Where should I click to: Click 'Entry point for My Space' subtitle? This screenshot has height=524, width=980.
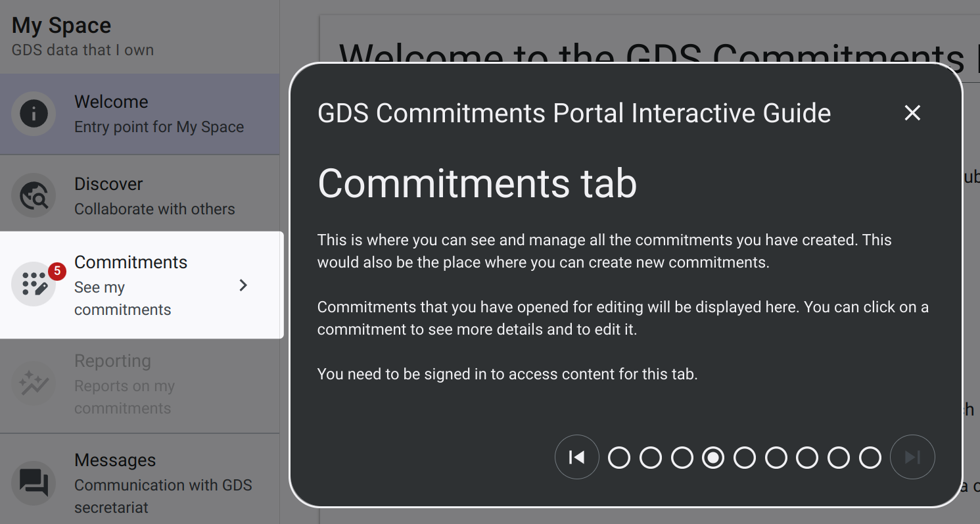(159, 127)
